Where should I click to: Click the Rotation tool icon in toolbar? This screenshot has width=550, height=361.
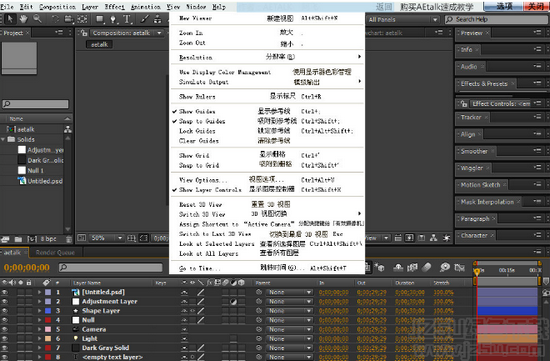pos(55,19)
